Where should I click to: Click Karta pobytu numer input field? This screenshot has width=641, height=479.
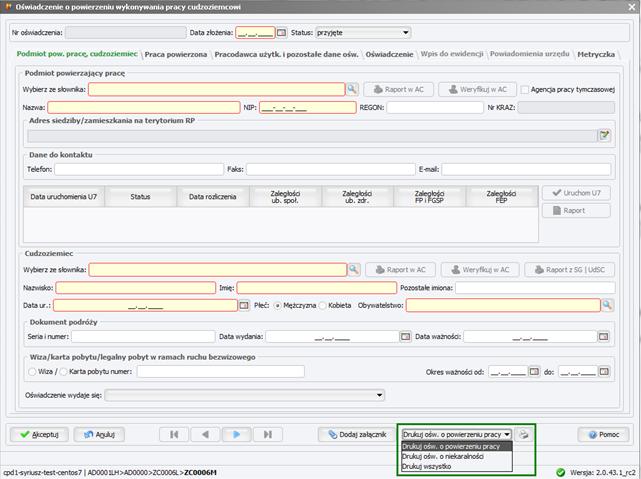[221, 372]
